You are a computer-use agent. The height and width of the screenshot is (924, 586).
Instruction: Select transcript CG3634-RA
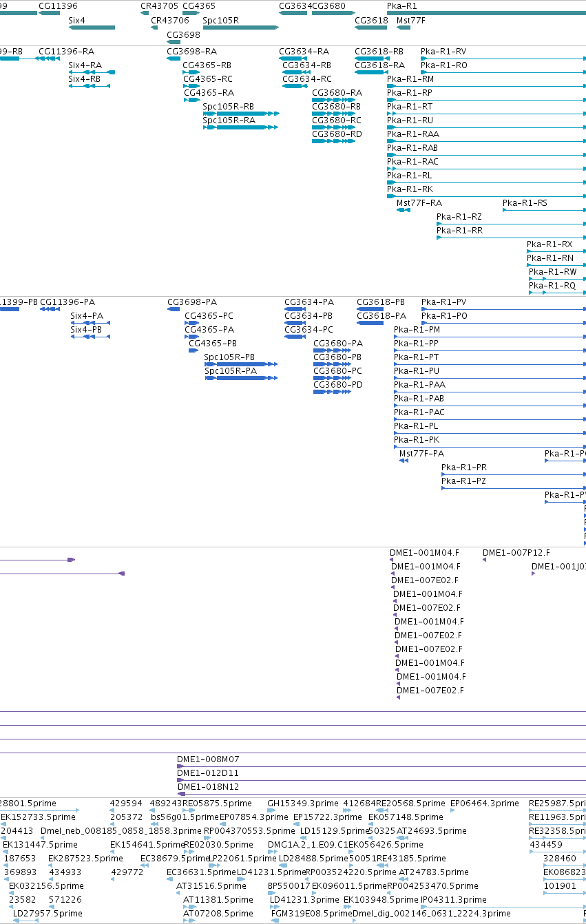[304, 51]
